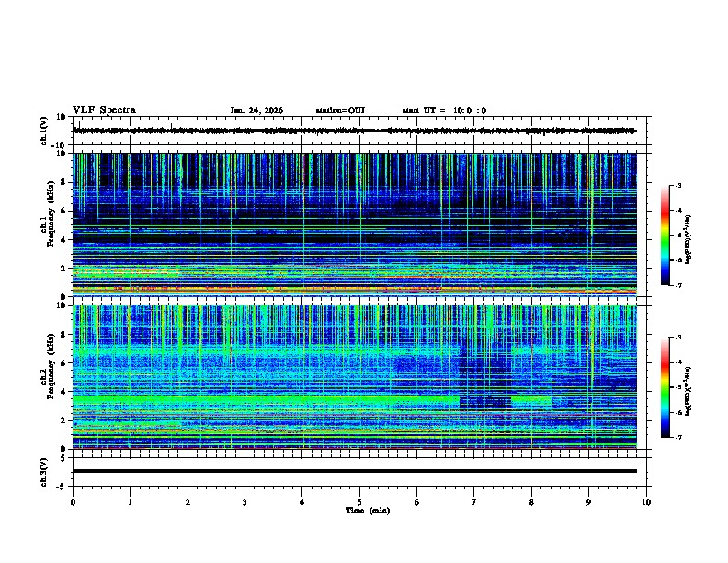Click the "station=OUI" header label
728x563 pixels.
(340, 110)
